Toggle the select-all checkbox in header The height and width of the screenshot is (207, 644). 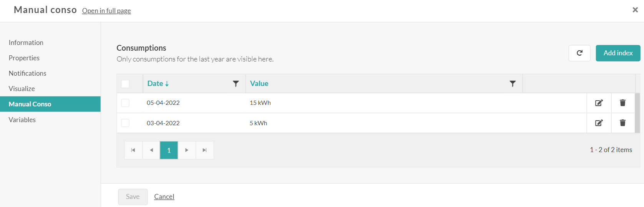click(125, 84)
